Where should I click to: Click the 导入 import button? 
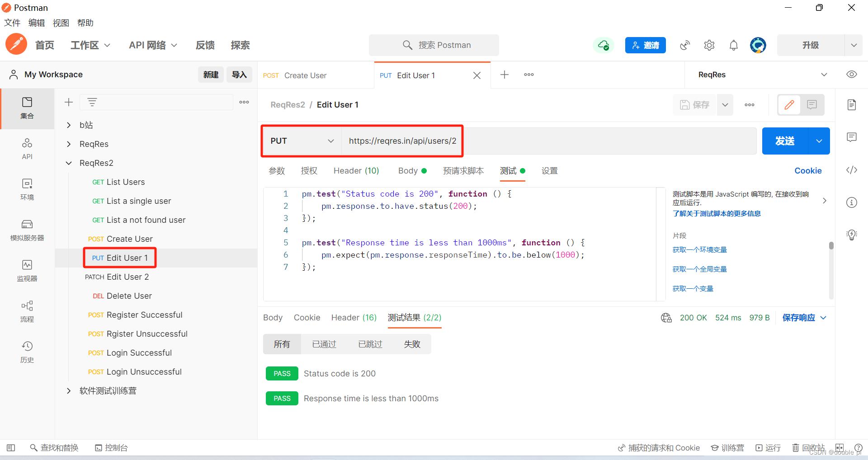(x=239, y=75)
